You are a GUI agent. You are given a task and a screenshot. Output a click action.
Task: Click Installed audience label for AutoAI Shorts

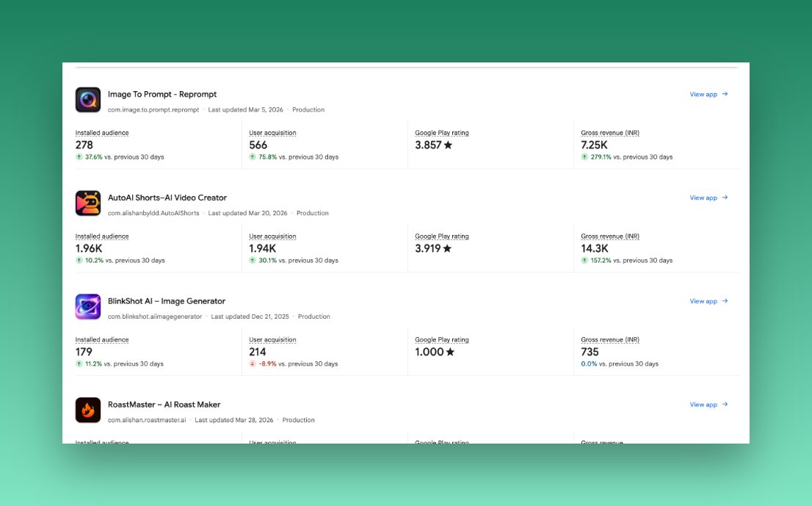tap(102, 236)
